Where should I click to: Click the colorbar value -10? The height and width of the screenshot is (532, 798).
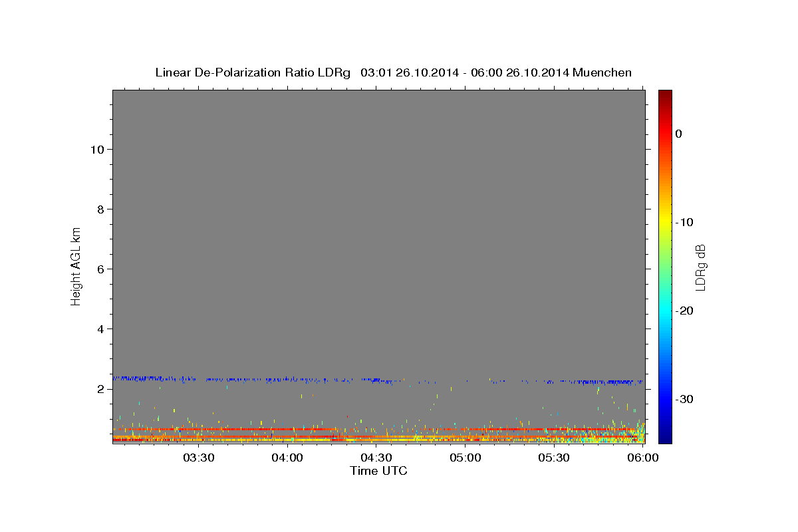685,222
